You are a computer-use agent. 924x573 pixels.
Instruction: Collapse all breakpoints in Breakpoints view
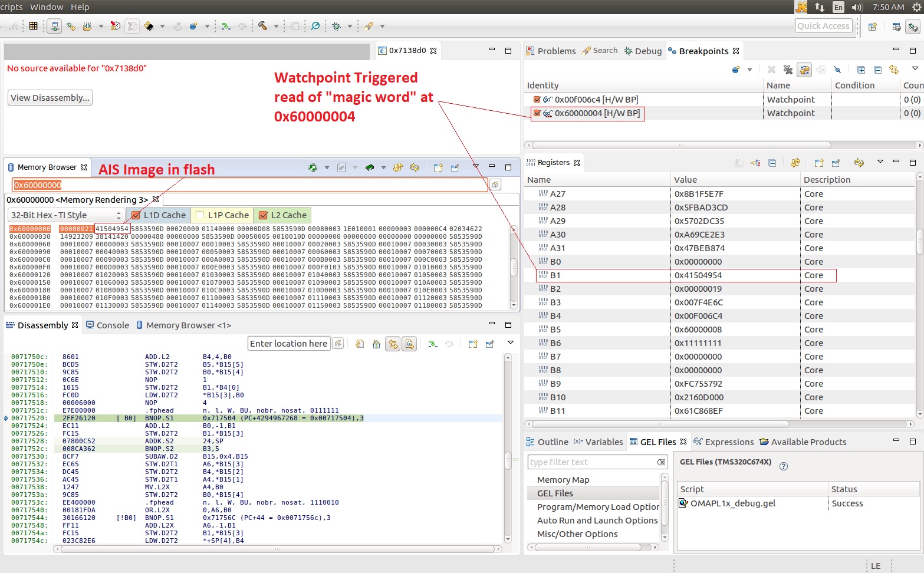877,70
